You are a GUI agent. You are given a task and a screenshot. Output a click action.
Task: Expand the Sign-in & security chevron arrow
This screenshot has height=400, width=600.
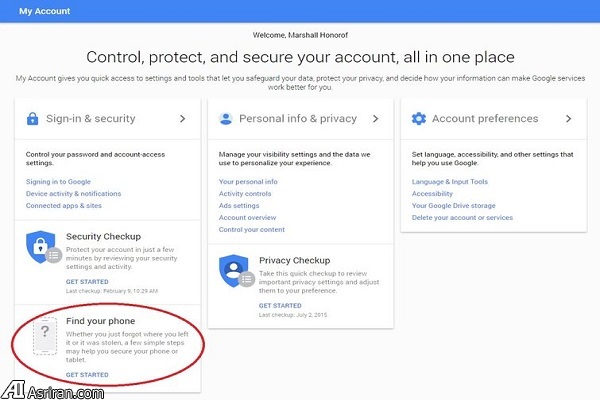tap(182, 119)
